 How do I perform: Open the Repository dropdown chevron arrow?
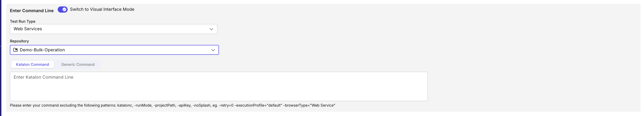click(213, 50)
